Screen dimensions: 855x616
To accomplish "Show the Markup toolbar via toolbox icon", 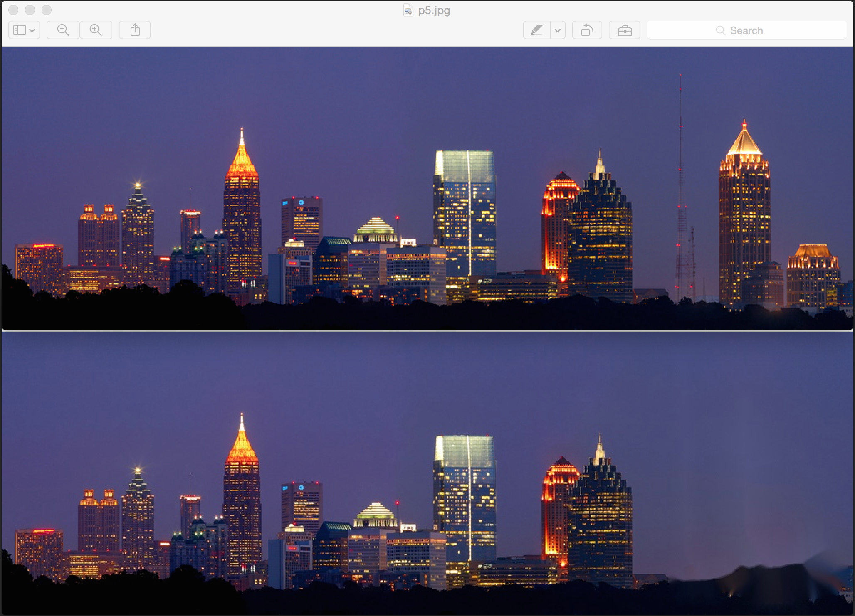I will point(625,30).
